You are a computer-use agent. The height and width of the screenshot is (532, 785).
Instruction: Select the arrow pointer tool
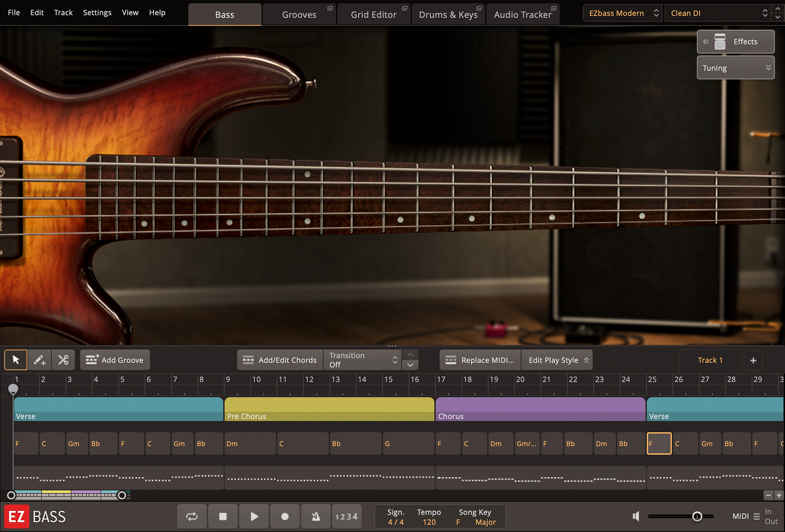point(16,360)
